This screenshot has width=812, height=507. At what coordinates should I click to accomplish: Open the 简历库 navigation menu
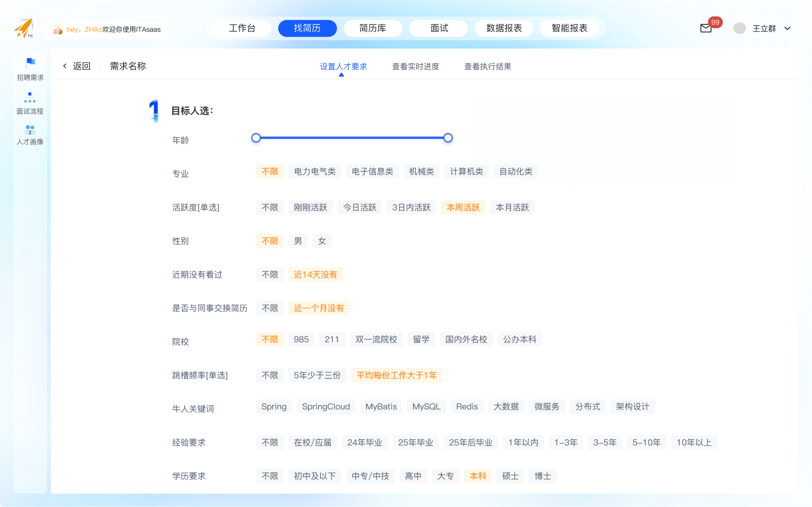tap(373, 28)
